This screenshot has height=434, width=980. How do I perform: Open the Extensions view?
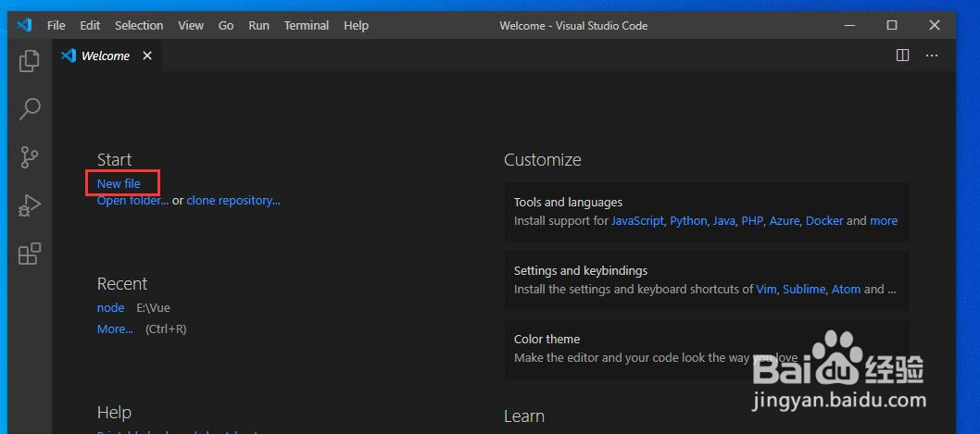pyautogui.click(x=30, y=254)
